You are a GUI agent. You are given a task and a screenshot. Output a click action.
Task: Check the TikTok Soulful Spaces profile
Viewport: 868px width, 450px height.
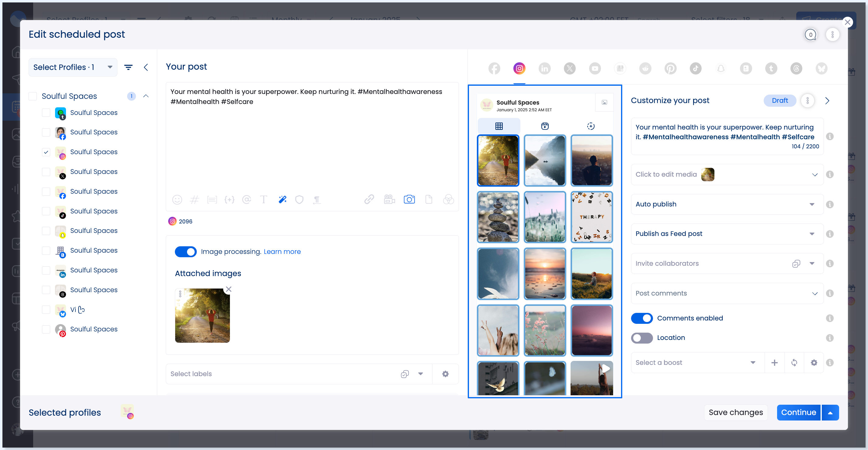click(46, 211)
